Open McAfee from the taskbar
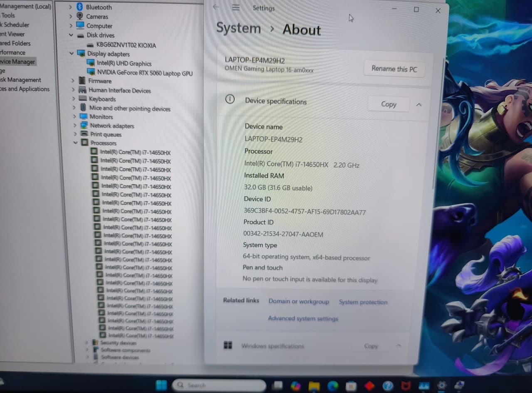532x393 pixels. 406,386
